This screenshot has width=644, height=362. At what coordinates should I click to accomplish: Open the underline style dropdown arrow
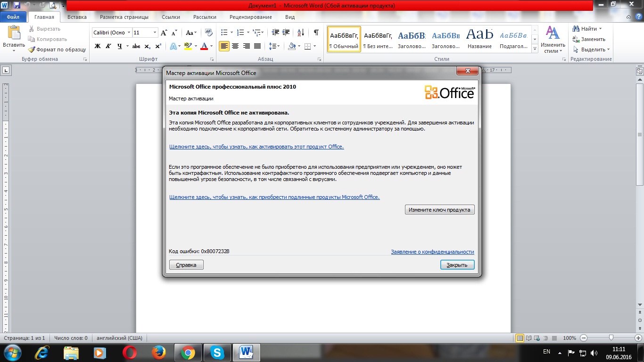click(127, 46)
